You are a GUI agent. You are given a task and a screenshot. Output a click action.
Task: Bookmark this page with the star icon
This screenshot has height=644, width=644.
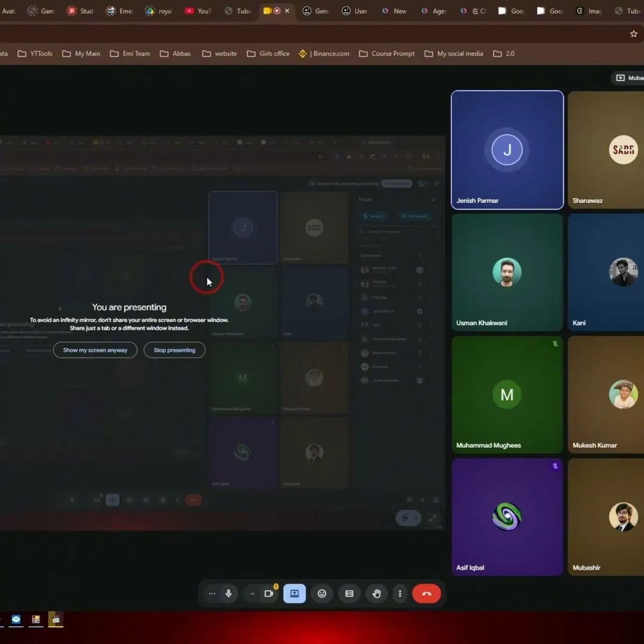(634, 33)
